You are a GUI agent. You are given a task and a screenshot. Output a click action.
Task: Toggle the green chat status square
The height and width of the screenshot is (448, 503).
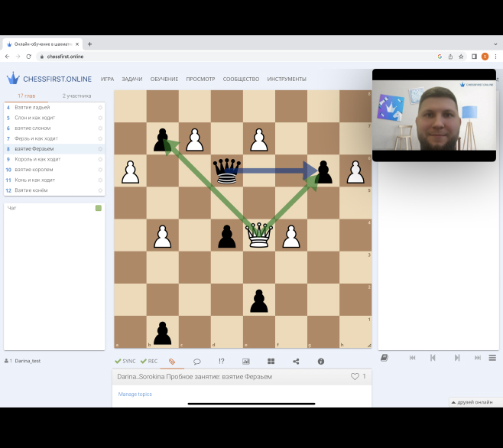99,208
